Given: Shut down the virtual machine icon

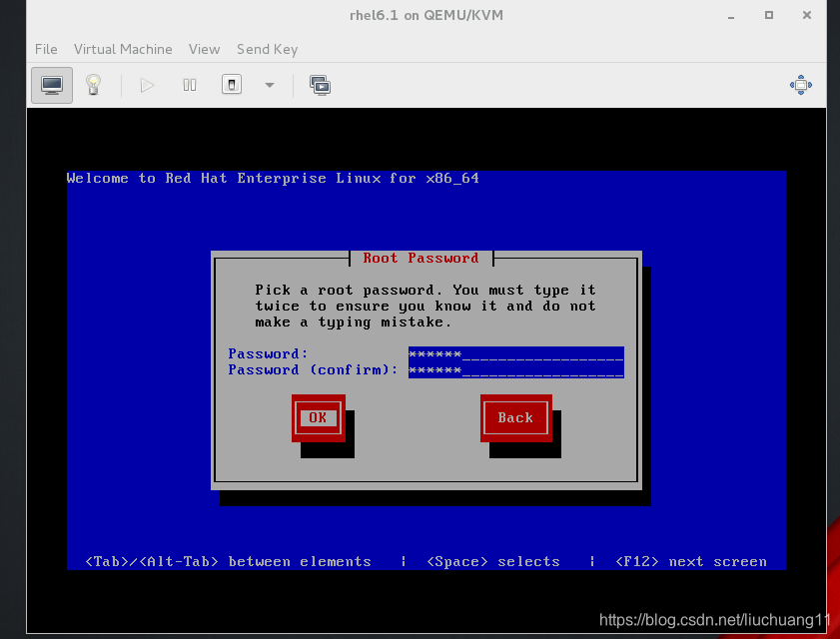Looking at the screenshot, I should point(232,85).
